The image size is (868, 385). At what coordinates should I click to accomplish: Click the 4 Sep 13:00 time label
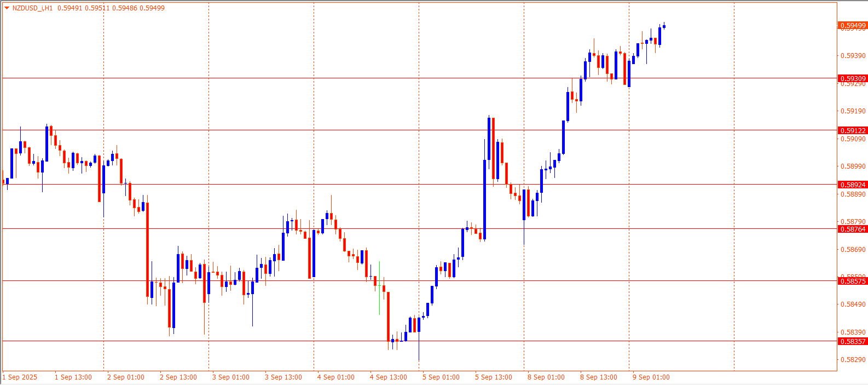click(x=389, y=377)
